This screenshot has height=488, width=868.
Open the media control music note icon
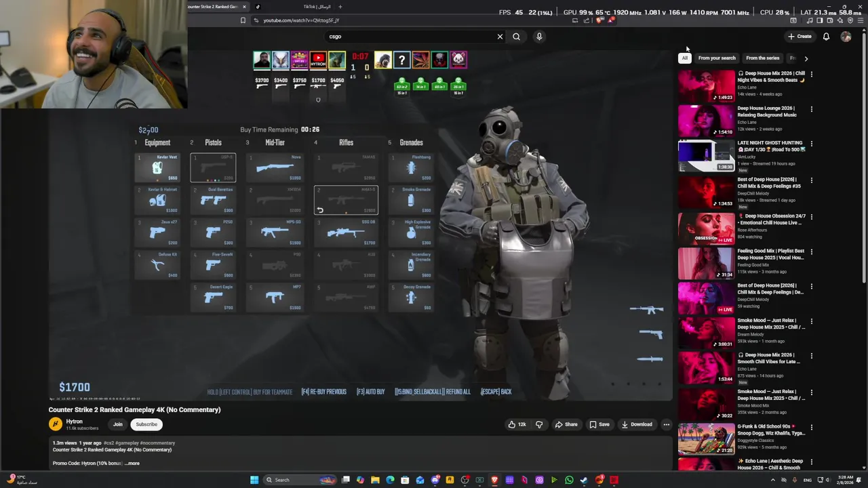809,20
